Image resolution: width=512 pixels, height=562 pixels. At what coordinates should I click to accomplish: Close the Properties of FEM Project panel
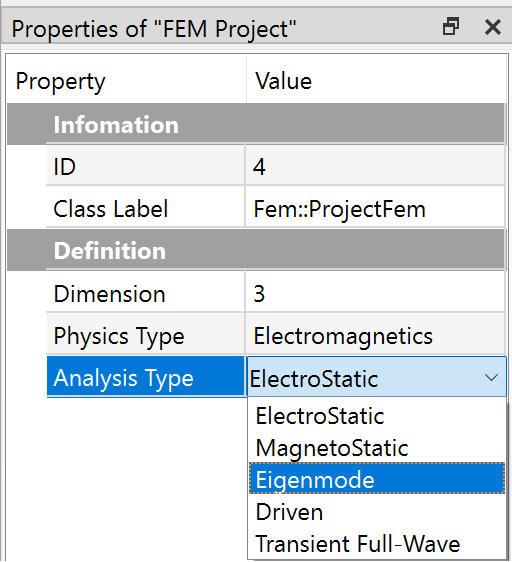click(x=493, y=27)
